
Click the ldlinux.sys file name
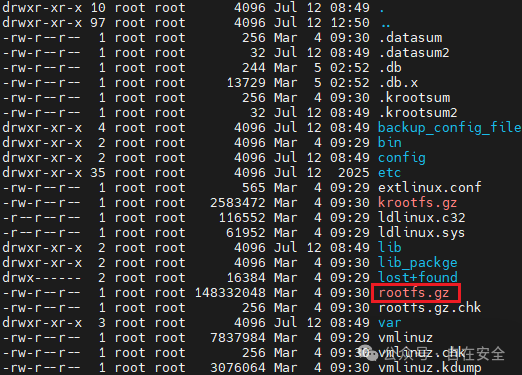[422, 233]
